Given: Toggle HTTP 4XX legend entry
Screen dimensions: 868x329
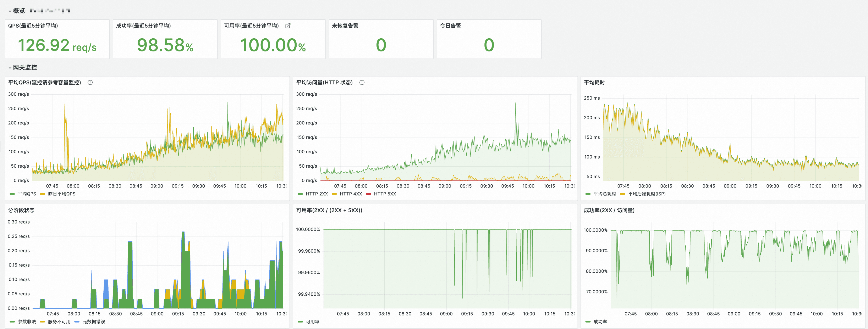Looking at the screenshot, I should tap(350, 194).
